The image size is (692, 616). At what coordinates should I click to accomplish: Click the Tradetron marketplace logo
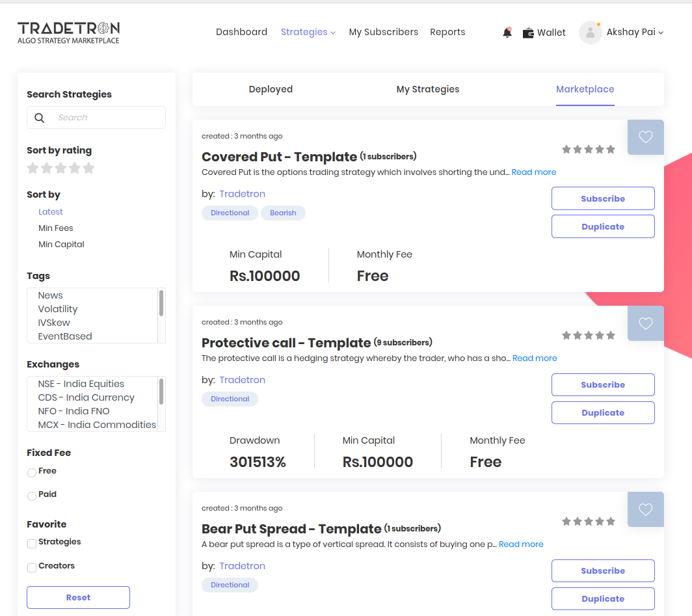pyautogui.click(x=68, y=31)
